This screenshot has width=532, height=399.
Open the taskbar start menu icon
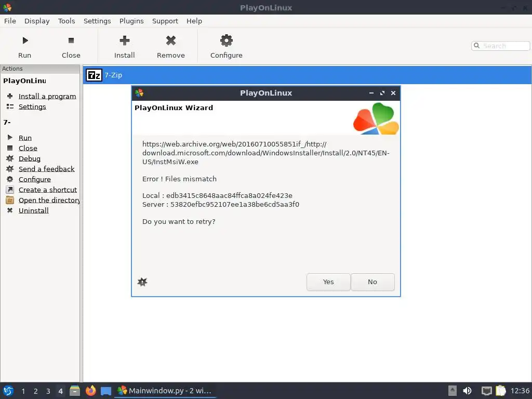pyautogui.click(x=8, y=391)
